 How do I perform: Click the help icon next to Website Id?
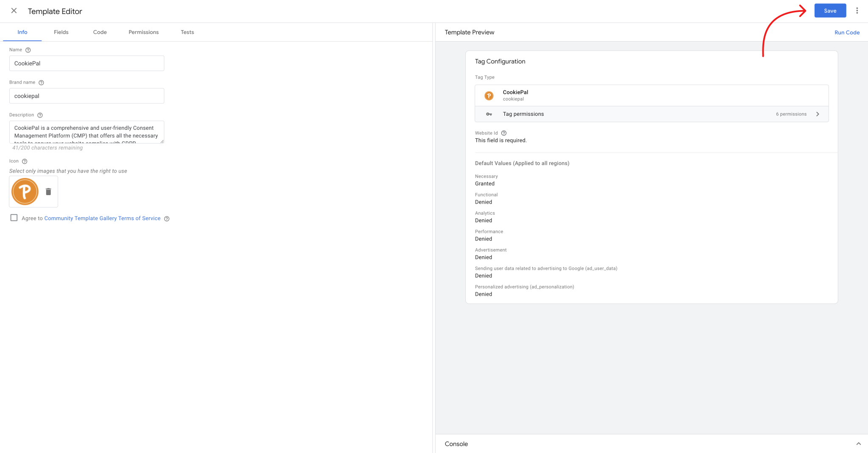pyautogui.click(x=504, y=133)
